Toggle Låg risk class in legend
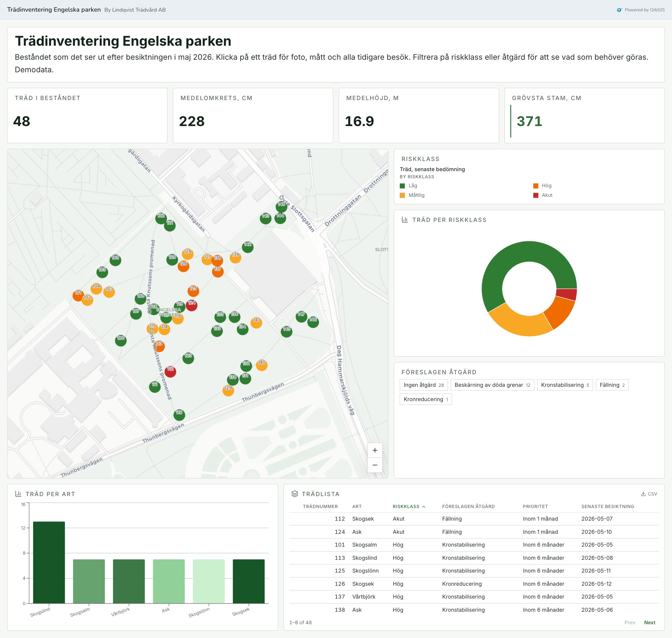This screenshot has width=672, height=638. [x=409, y=186]
